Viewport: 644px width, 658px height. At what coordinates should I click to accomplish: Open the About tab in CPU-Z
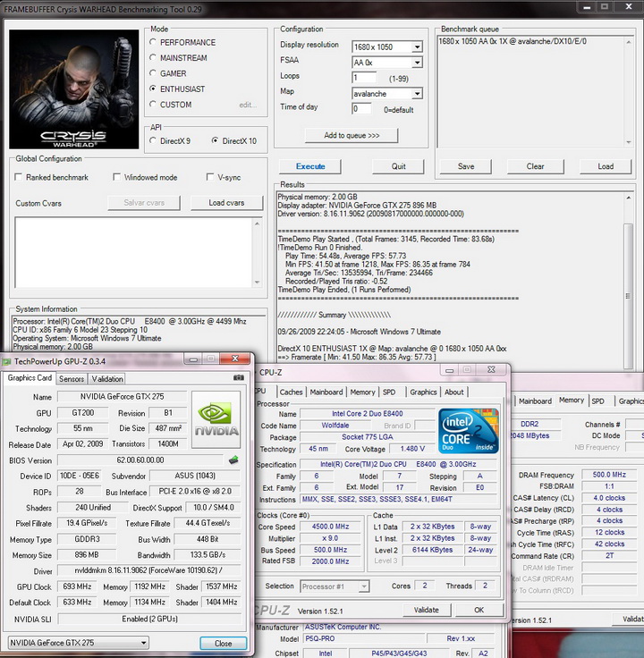point(454,392)
